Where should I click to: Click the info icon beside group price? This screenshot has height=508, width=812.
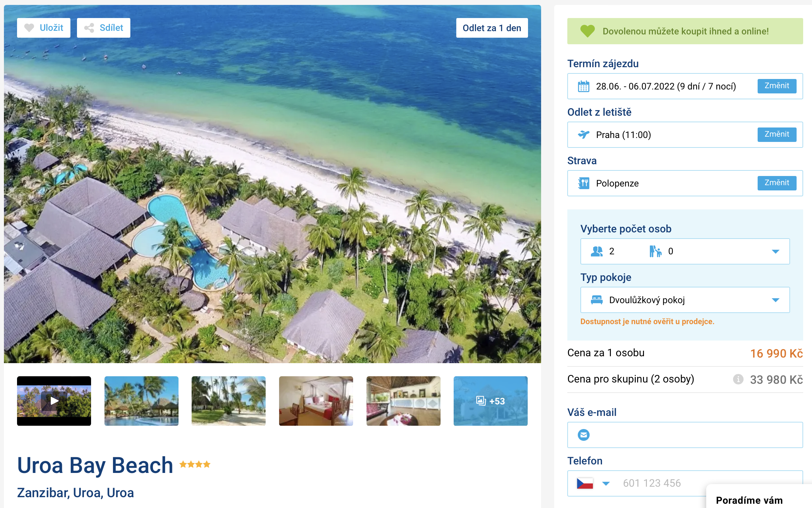point(738,379)
